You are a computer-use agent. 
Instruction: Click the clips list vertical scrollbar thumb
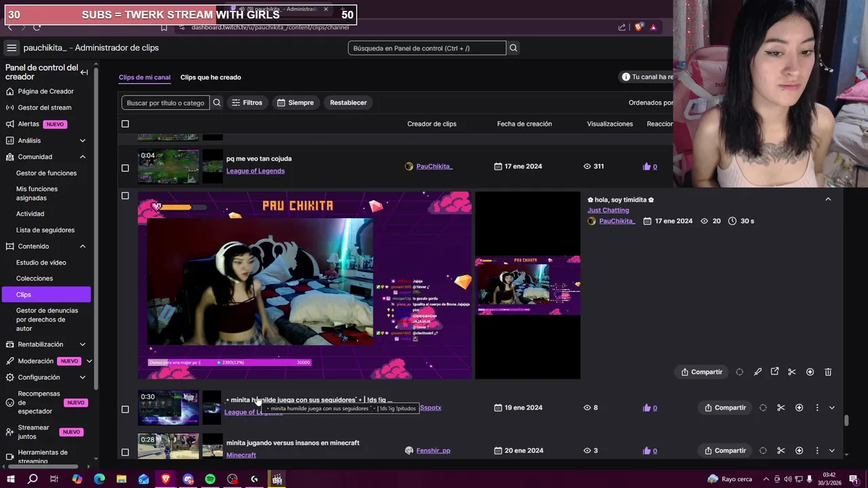click(x=846, y=421)
